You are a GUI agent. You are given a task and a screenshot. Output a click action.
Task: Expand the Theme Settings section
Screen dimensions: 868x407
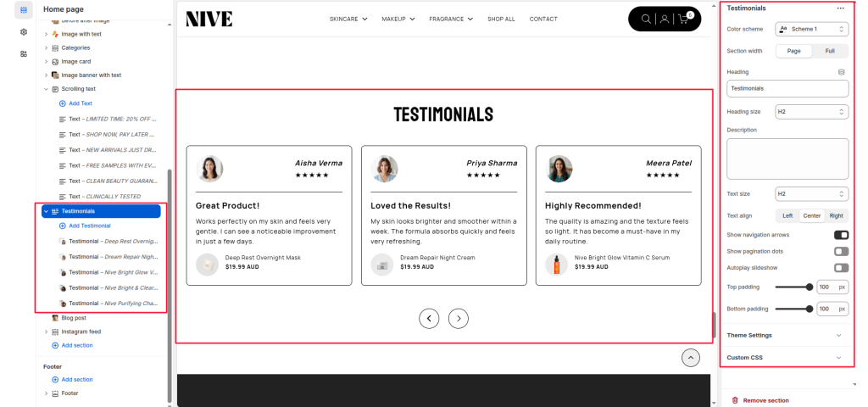tap(784, 335)
